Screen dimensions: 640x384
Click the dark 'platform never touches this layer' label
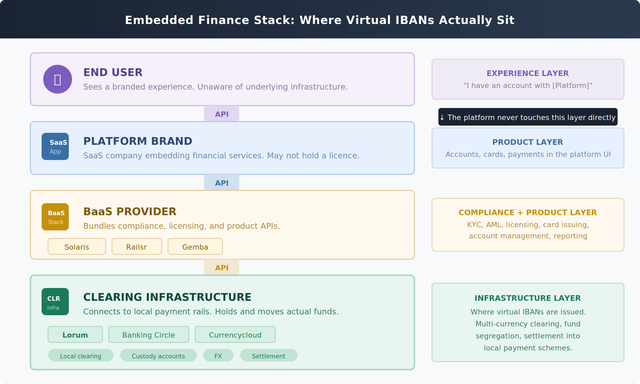point(528,117)
